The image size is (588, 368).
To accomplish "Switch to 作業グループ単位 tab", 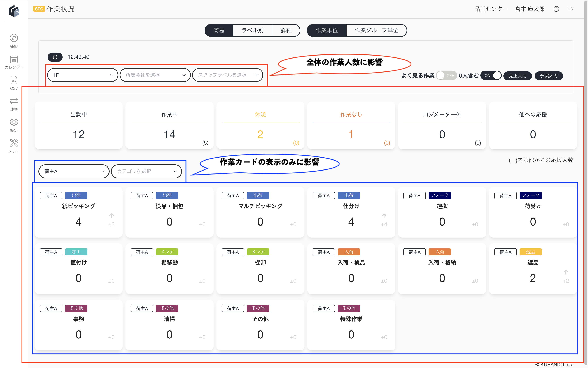I will pyautogui.click(x=377, y=30).
